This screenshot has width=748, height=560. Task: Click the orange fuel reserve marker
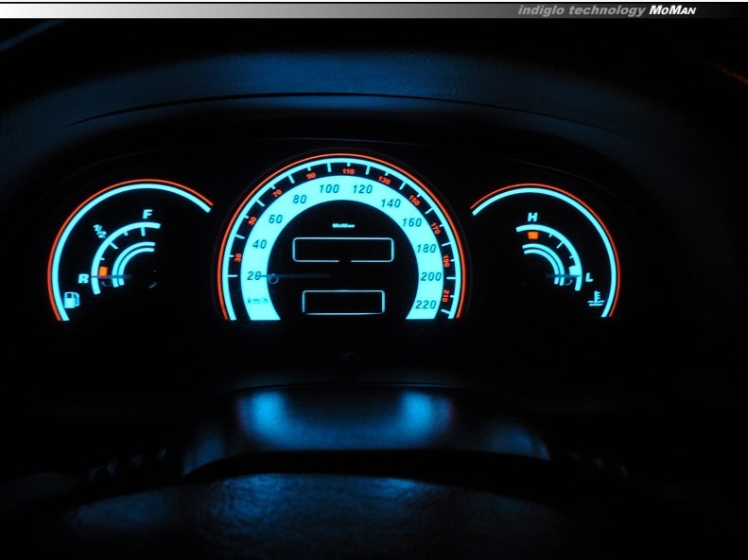(103, 271)
